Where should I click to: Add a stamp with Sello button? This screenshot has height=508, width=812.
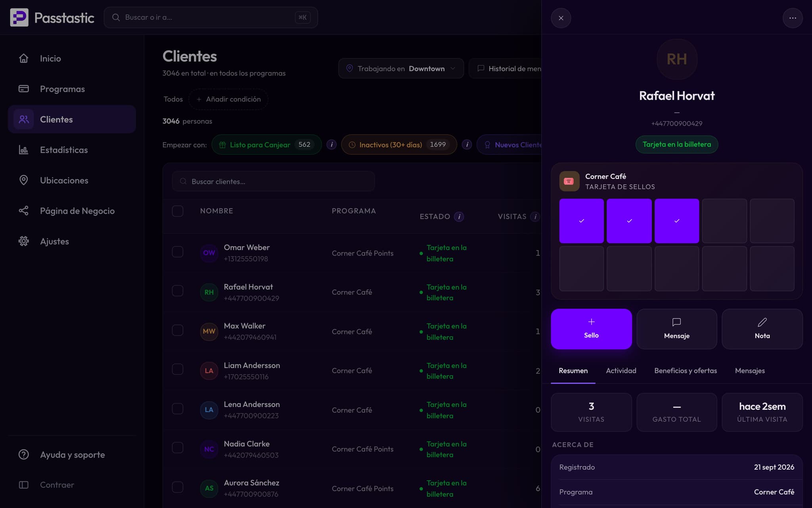591,329
